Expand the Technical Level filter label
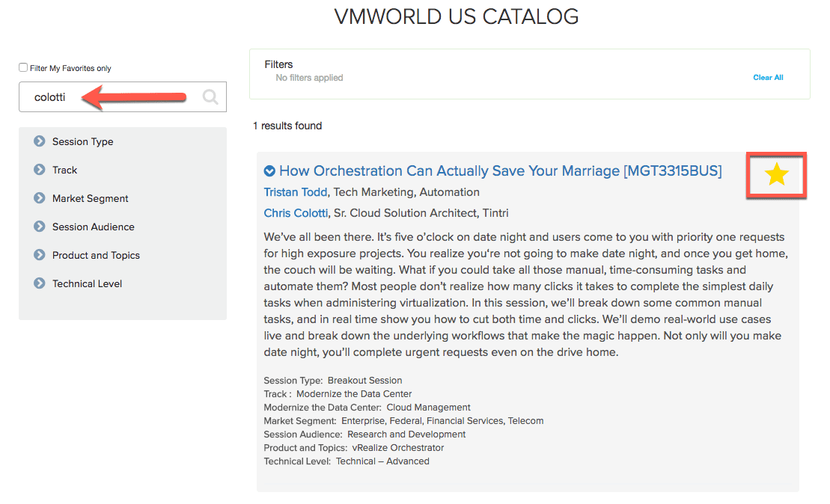The image size is (830, 504). click(x=88, y=283)
